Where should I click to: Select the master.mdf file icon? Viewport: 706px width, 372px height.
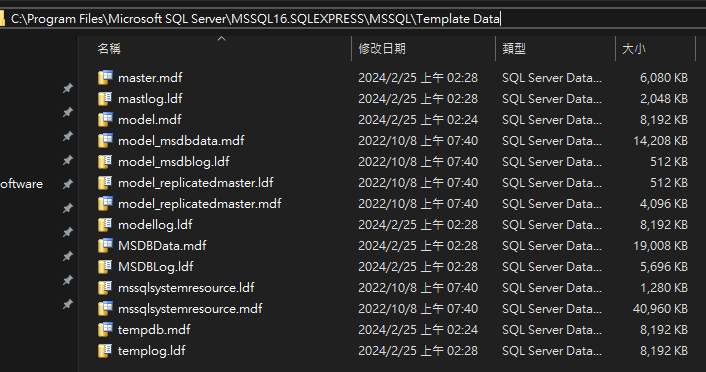105,77
